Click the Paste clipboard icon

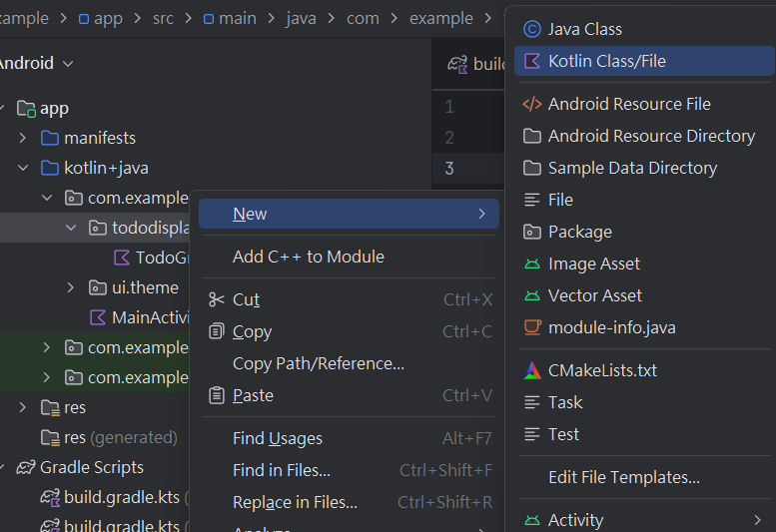click(x=217, y=395)
